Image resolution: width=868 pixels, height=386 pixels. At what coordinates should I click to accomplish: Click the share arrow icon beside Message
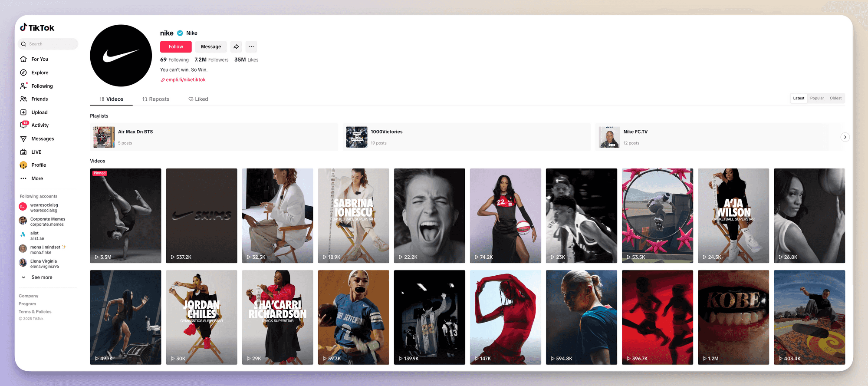pyautogui.click(x=236, y=46)
